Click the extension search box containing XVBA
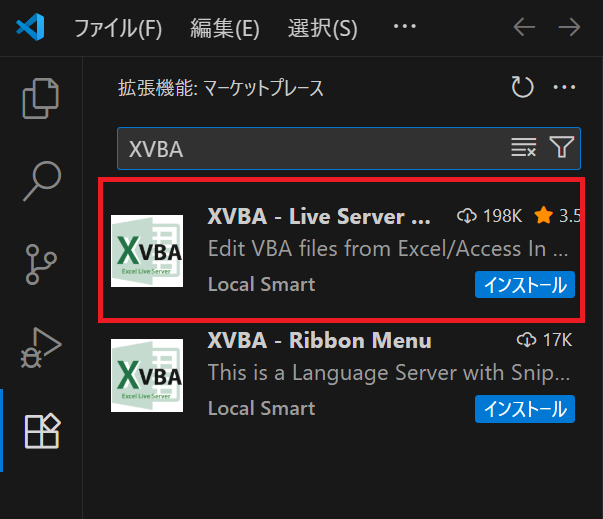 pyautogui.click(x=310, y=148)
